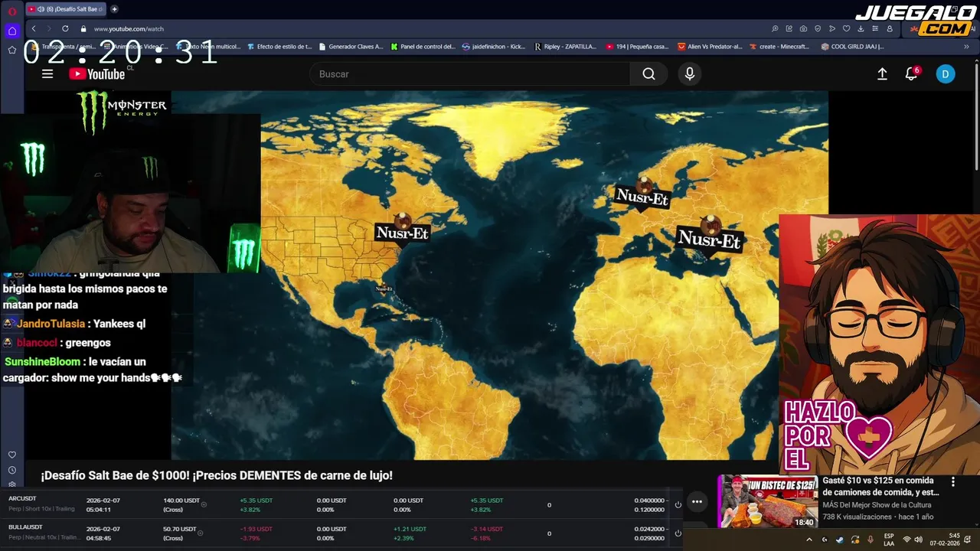This screenshot has width=980, height=551.
Task: Open 'Gasté $10 vs $125 en comida' video title
Action: coord(880,487)
